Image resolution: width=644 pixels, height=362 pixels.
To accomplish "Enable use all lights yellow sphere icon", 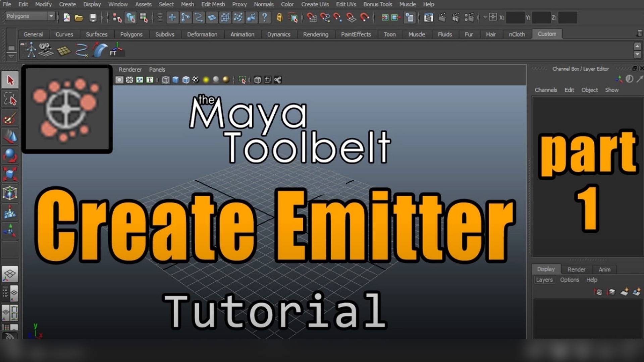I will point(206,80).
